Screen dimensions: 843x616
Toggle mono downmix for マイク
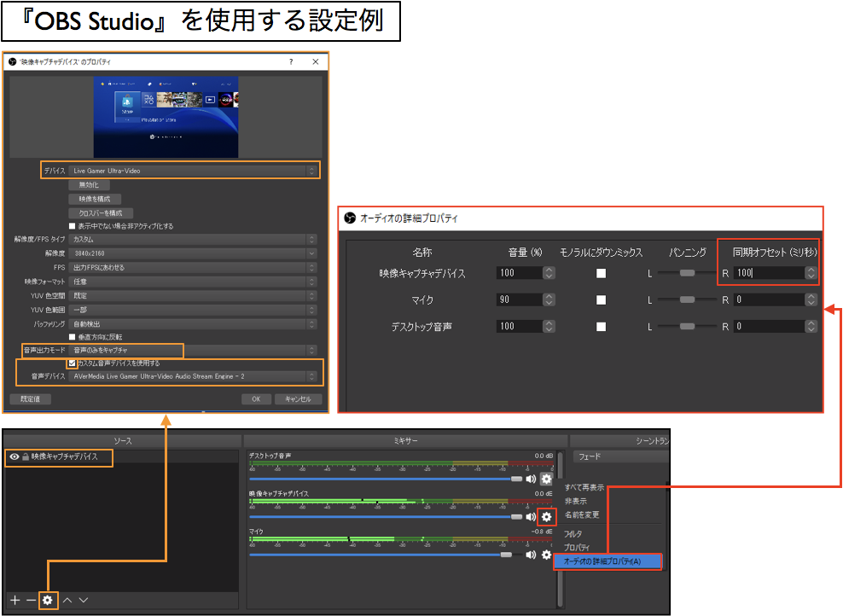[601, 300]
